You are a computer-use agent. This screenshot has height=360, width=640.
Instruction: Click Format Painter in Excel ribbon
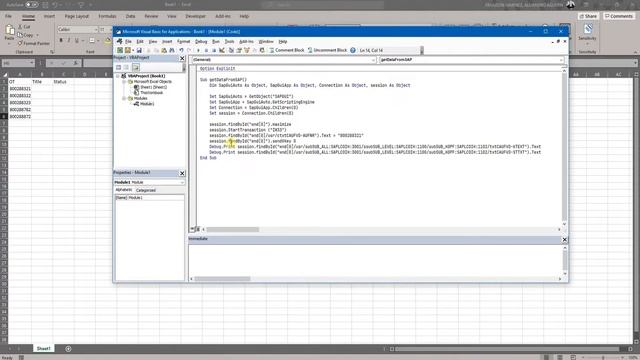pyautogui.click(x=33, y=43)
